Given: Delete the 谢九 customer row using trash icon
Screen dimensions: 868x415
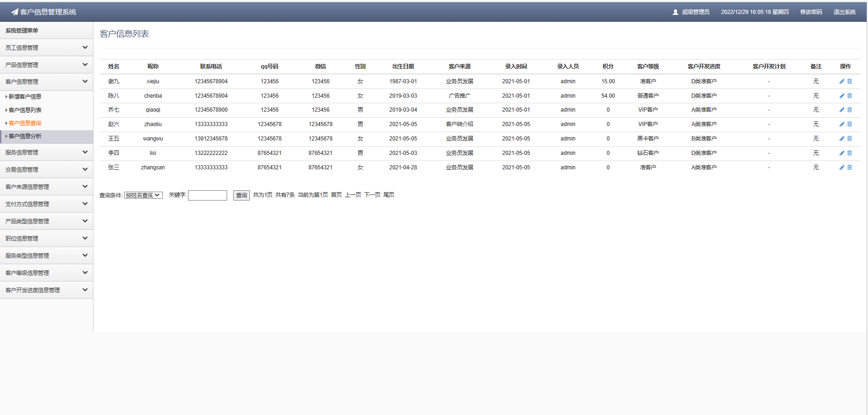Looking at the screenshot, I should point(849,81).
